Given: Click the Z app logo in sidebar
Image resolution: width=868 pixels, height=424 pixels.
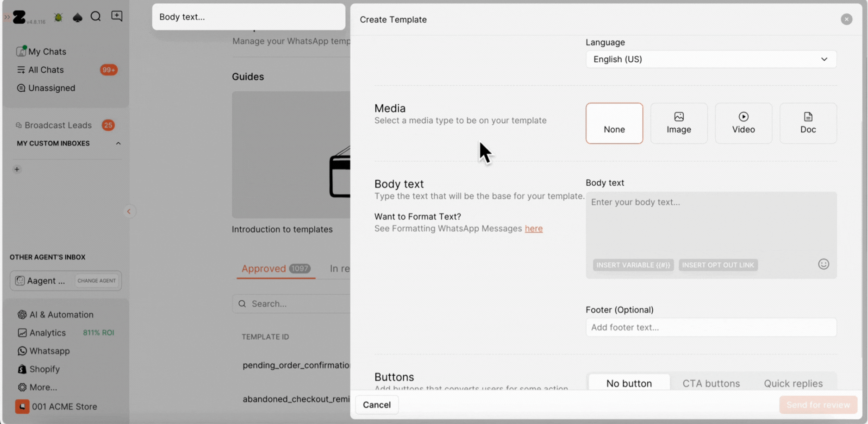Looking at the screenshot, I should (x=19, y=17).
